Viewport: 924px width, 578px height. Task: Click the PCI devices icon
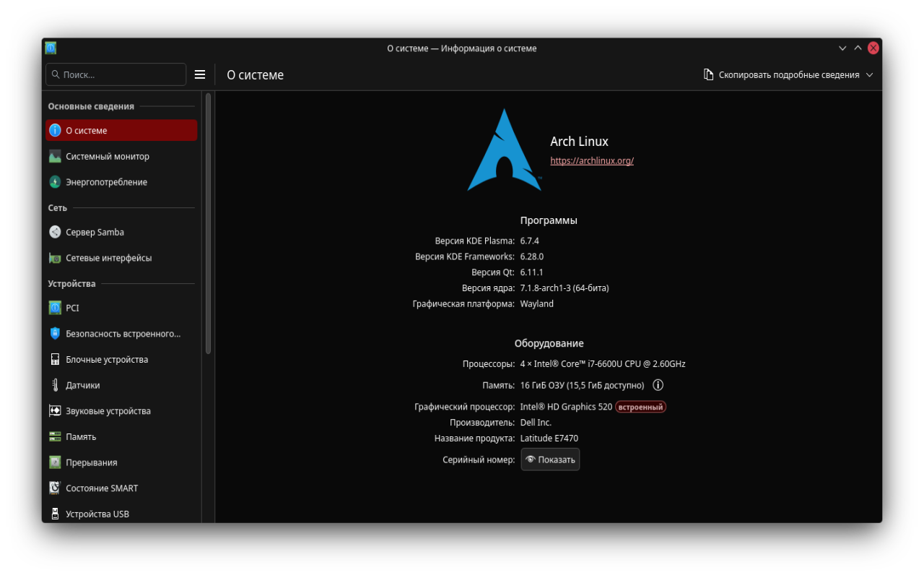pos(55,308)
